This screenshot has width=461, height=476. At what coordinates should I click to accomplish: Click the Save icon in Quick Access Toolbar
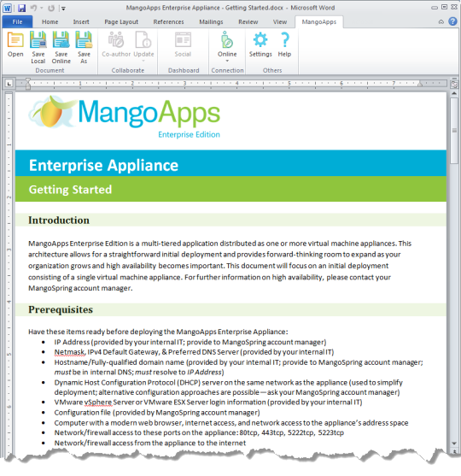click(21, 8)
